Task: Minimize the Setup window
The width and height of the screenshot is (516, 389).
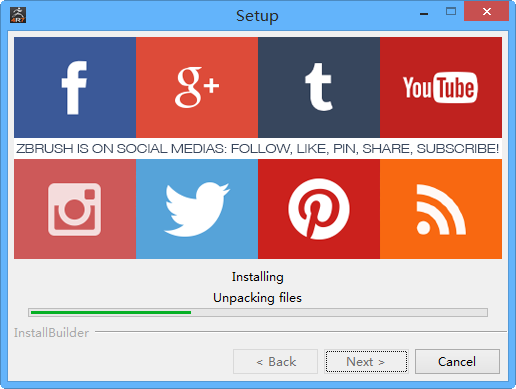Action: [424, 13]
